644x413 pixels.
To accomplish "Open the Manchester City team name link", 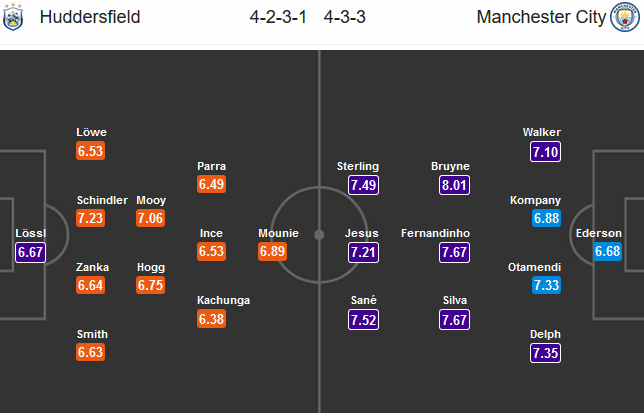I will [540, 18].
